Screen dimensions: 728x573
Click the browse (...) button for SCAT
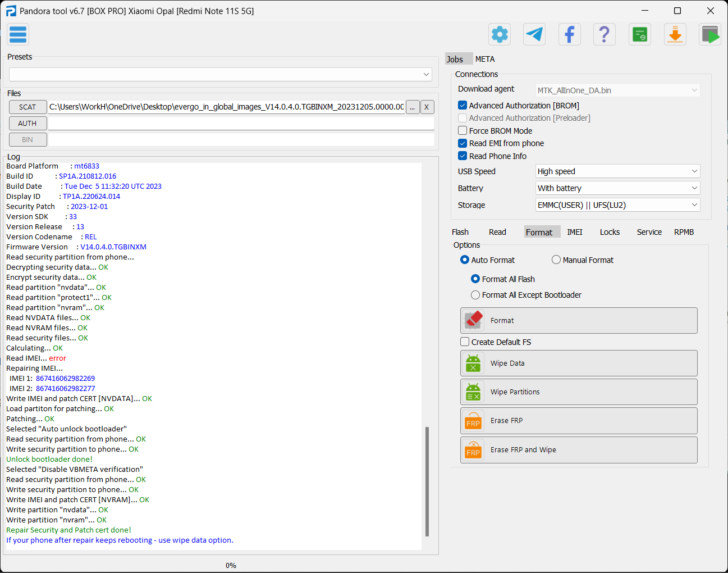[x=413, y=107]
